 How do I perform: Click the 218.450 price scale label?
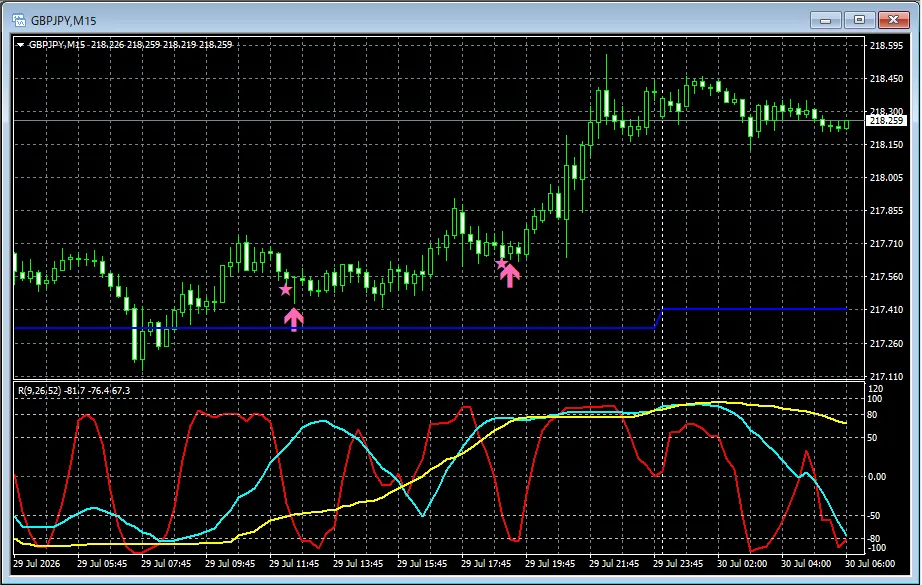point(886,78)
